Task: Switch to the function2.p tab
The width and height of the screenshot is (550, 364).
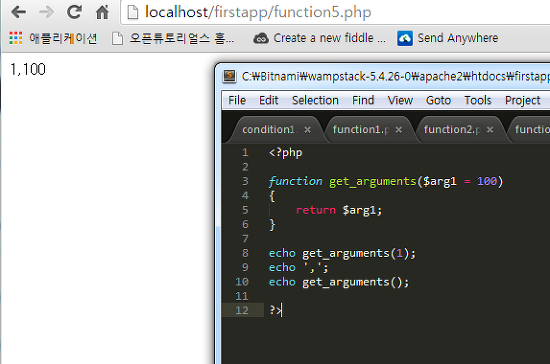Action: tap(452, 129)
